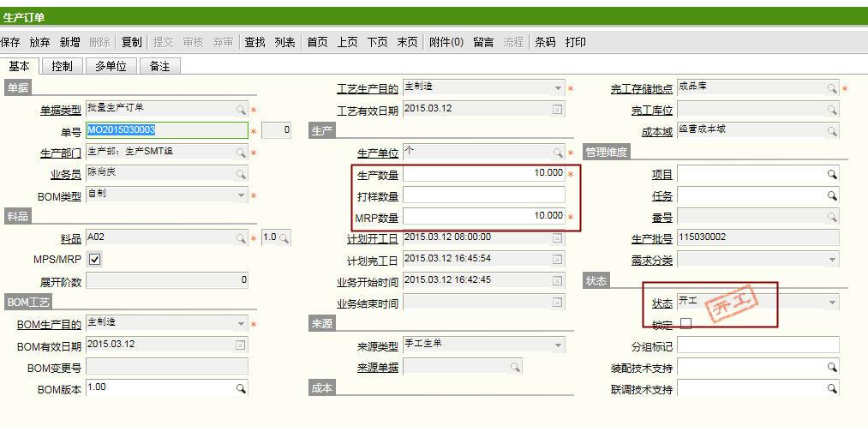
Task: Open search icon for 完工存储地点
Action: [832, 88]
